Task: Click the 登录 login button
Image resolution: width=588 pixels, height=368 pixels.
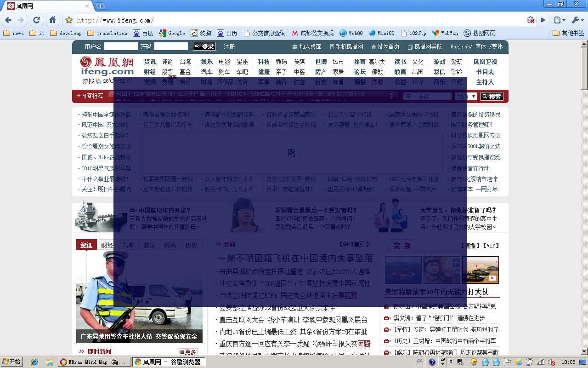Action: coord(204,46)
